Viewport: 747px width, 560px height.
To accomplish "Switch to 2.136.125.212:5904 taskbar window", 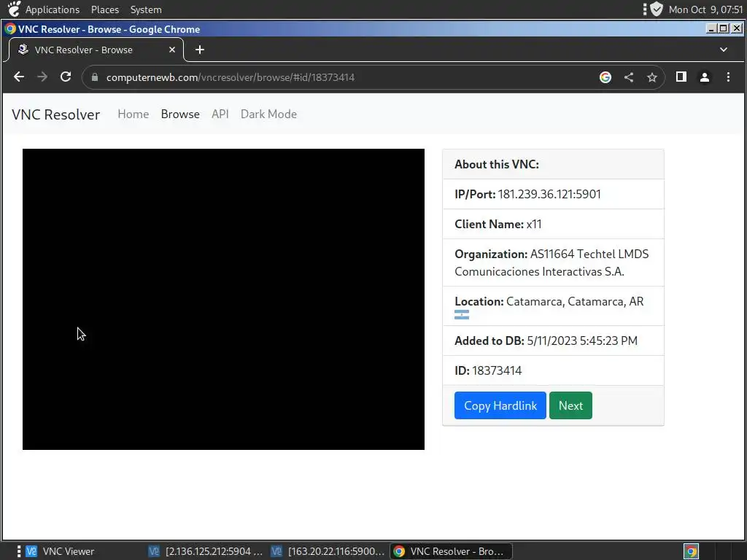I will tap(206, 551).
